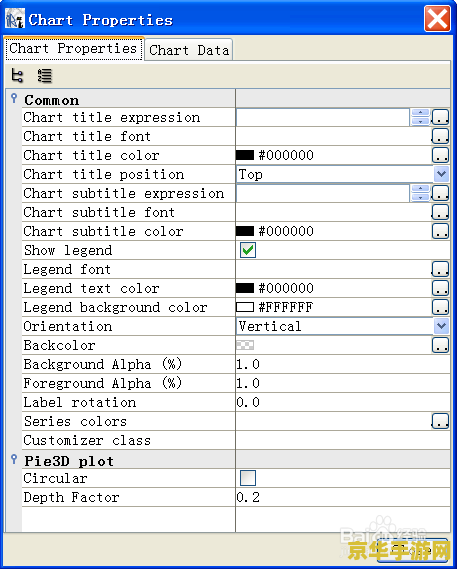The width and height of the screenshot is (457, 569).
Task: Click the Legend background color white swatch
Action: tap(245, 307)
